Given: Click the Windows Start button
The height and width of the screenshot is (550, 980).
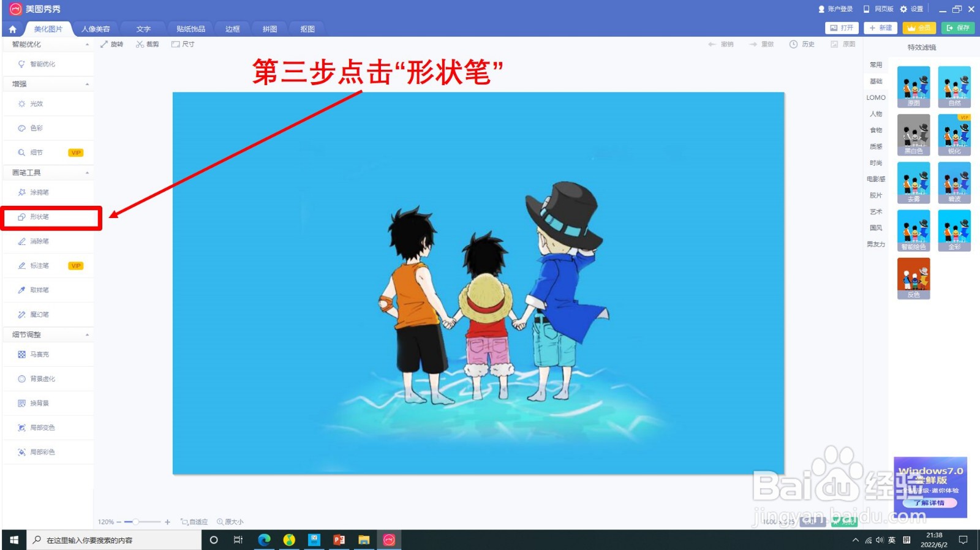Looking at the screenshot, I should point(14,540).
